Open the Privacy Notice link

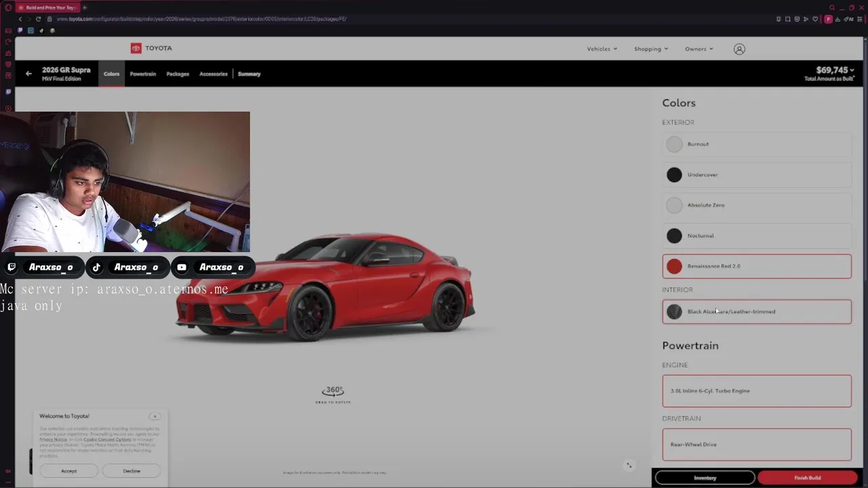pos(53,439)
